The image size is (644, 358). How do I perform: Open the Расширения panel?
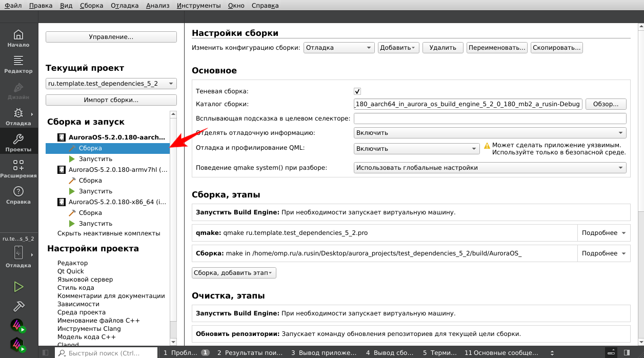click(x=18, y=168)
